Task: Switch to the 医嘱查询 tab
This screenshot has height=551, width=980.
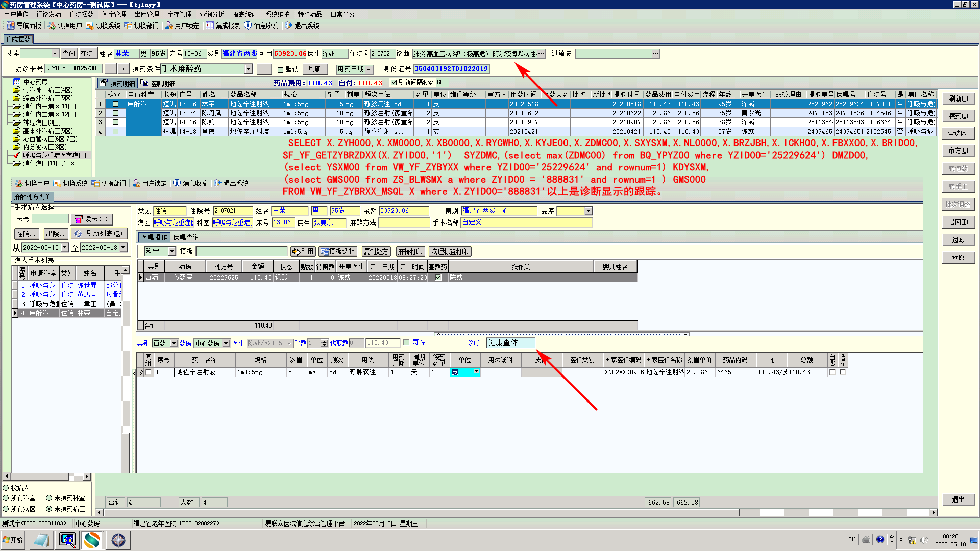Action: point(186,237)
